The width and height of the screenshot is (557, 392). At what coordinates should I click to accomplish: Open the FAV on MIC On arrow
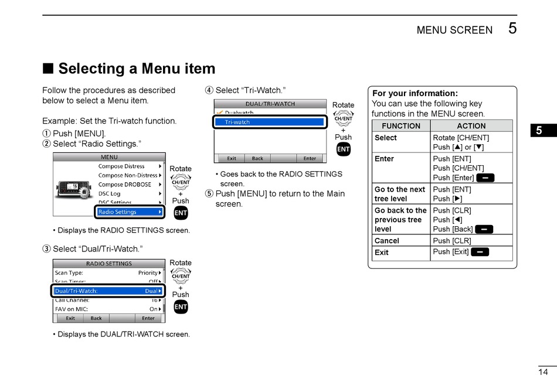160,309
